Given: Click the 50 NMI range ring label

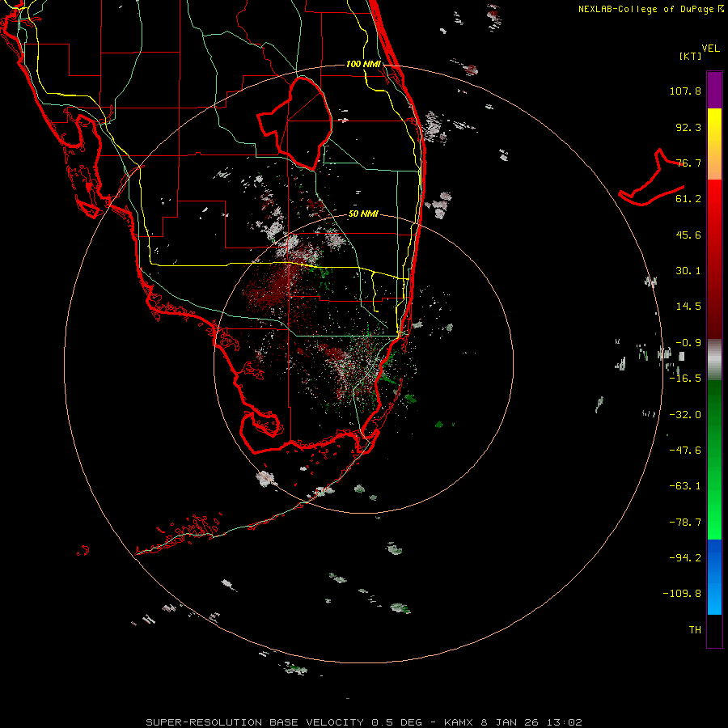Looking at the screenshot, I should (x=363, y=214).
